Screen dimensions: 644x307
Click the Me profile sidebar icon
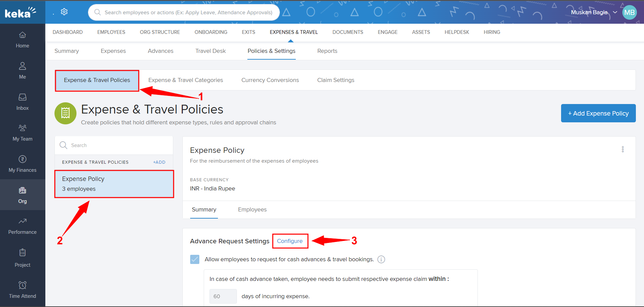(x=22, y=66)
